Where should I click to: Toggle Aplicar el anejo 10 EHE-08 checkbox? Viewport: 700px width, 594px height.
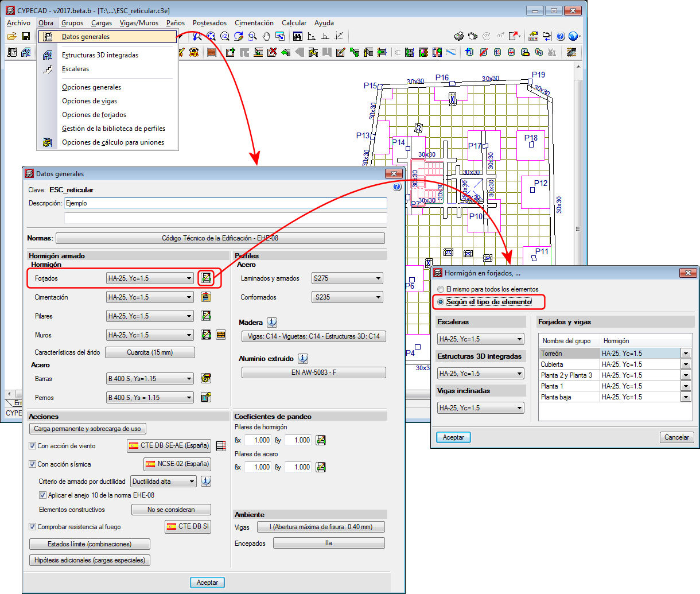pos(42,495)
